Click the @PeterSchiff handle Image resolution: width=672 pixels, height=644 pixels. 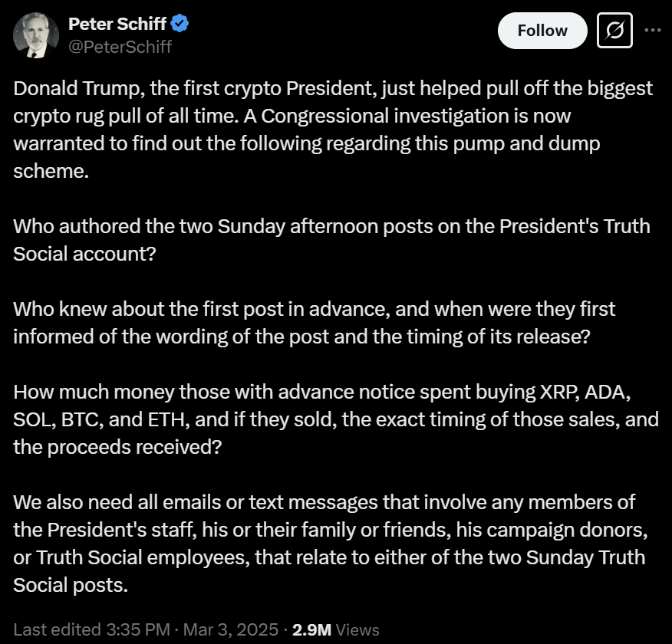tap(120, 47)
